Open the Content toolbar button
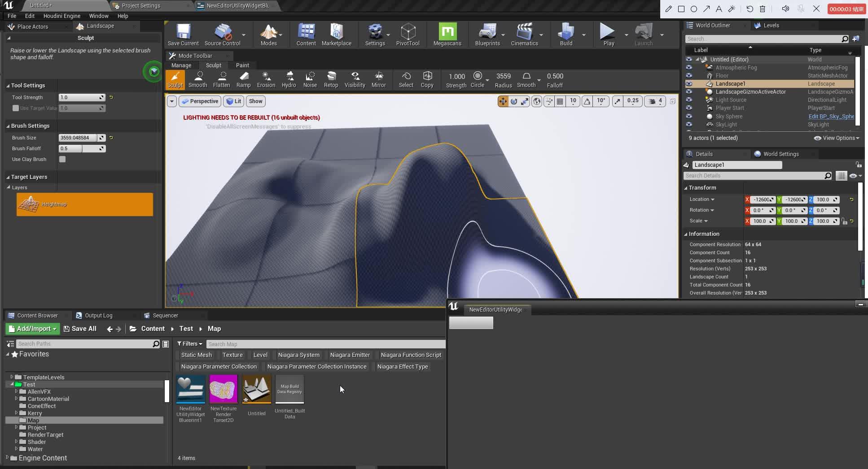Viewport: 868px width, 469px height. coord(306,35)
